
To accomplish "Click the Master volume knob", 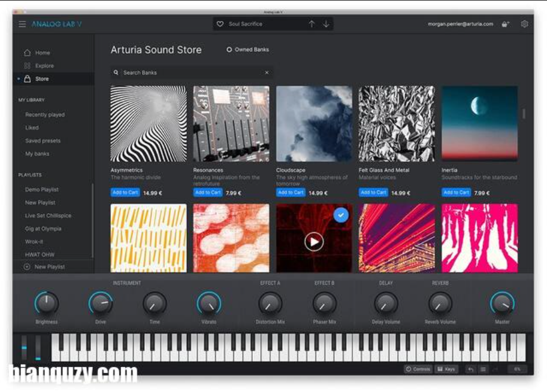I will [502, 303].
